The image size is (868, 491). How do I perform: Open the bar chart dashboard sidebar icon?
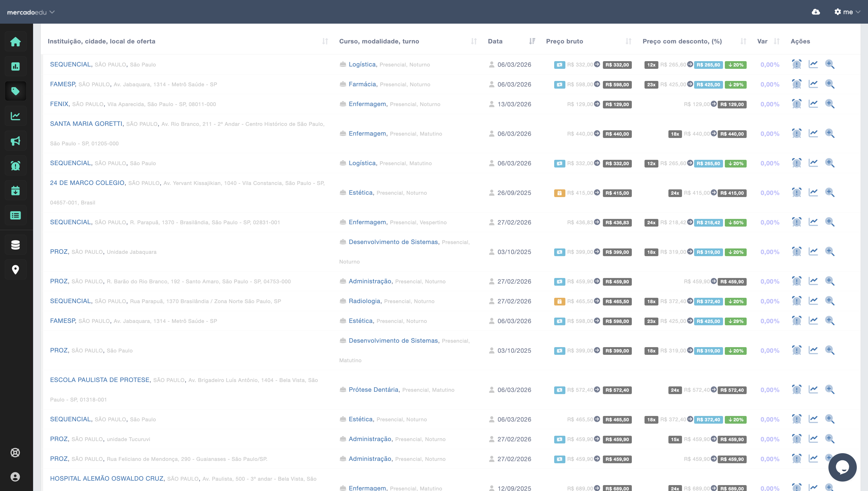15,66
